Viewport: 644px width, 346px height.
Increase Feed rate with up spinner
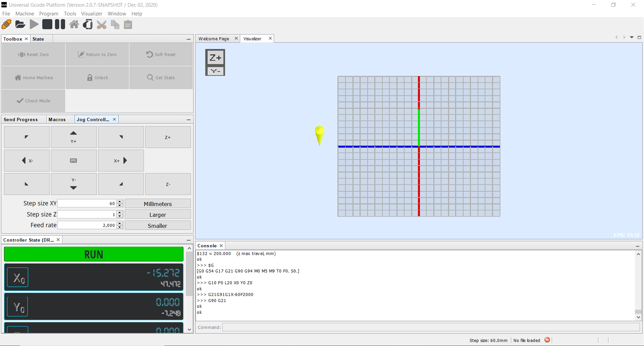tap(120, 223)
